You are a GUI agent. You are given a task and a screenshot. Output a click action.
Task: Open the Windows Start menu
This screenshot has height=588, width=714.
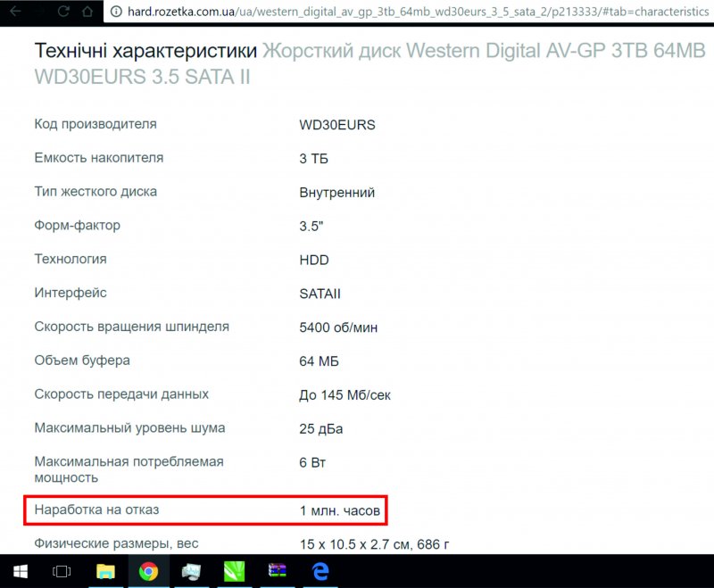pyautogui.click(x=19, y=571)
